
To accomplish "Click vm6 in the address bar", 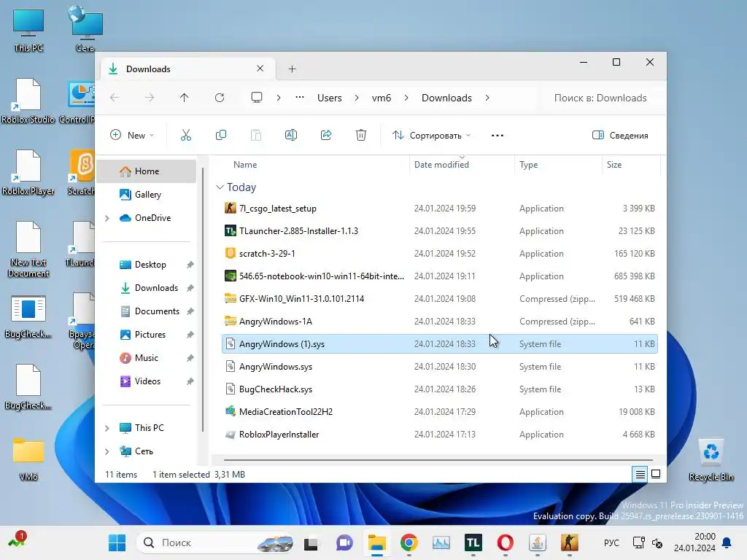I will tap(381, 98).
